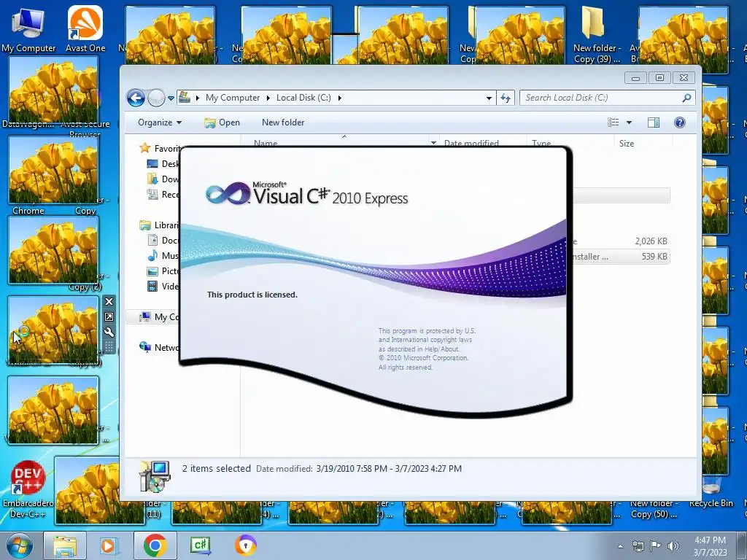747x560 pixels.
Task: Close the Local Disk (C:) window
Action: tap(684, 78)
